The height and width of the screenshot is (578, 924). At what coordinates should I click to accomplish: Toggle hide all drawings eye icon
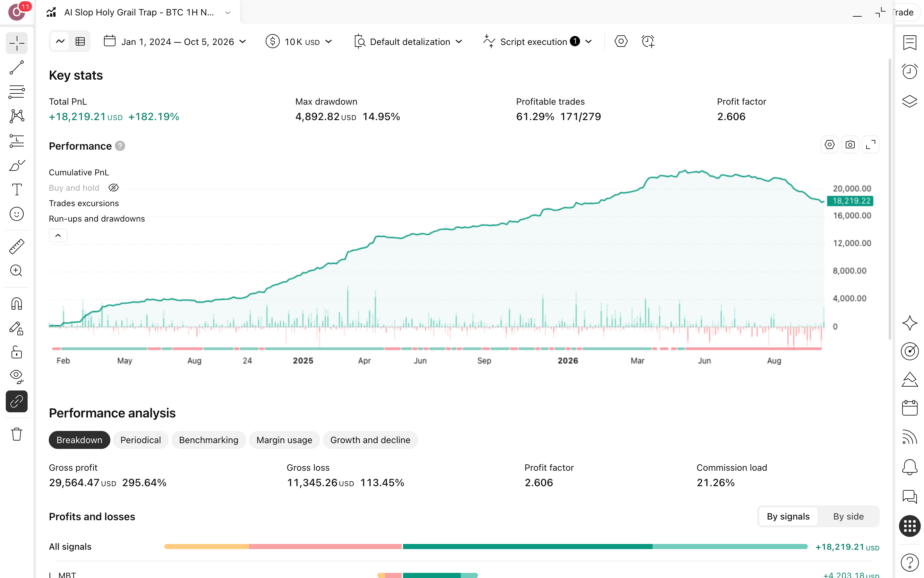[16, 377]
